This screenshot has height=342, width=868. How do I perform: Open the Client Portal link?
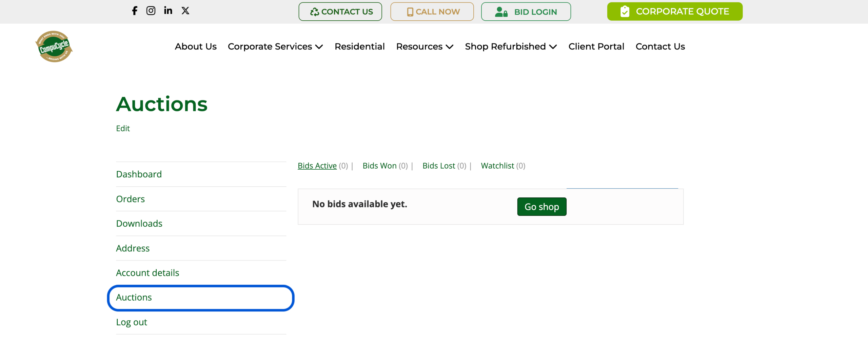point(596,46)
